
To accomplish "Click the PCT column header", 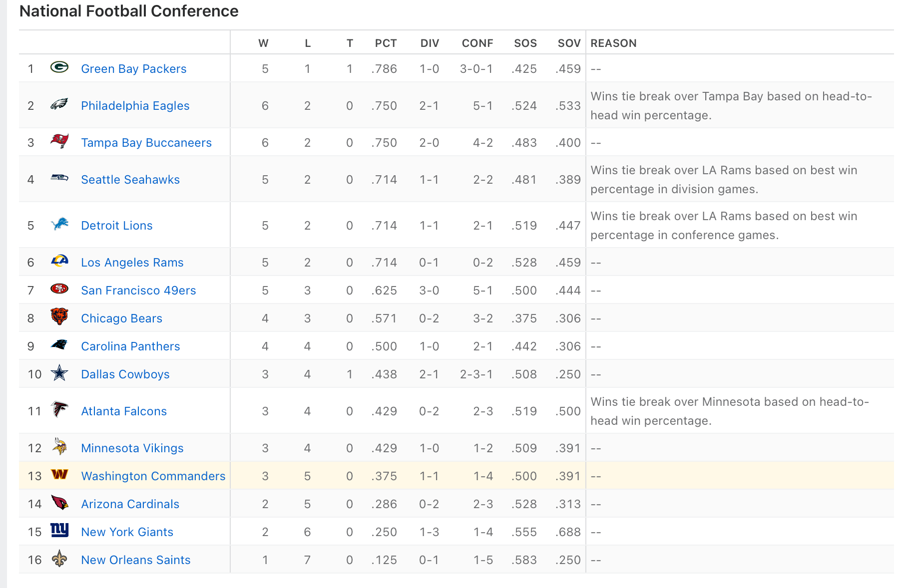I will click(386, 43).
